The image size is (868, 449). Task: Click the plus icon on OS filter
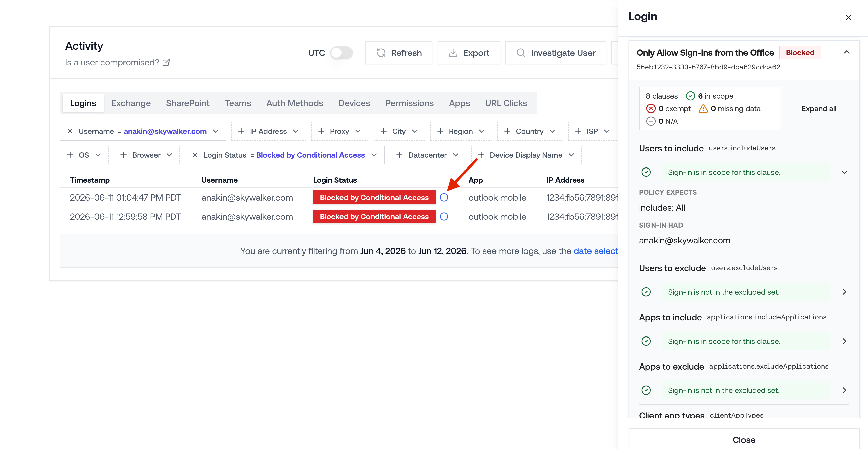tap(70, 155)
